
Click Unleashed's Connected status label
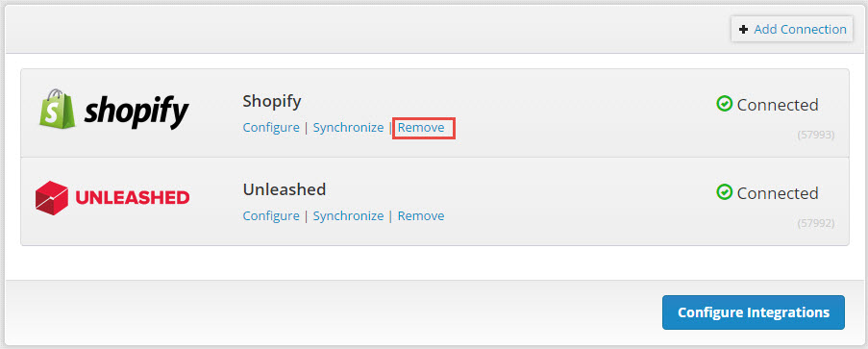tap(778, 193)
